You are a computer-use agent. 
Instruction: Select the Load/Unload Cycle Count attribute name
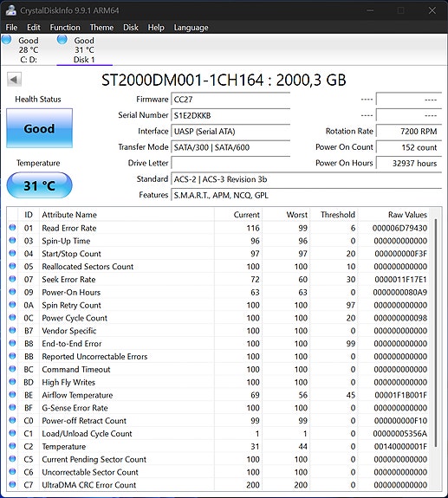[87, 434]
